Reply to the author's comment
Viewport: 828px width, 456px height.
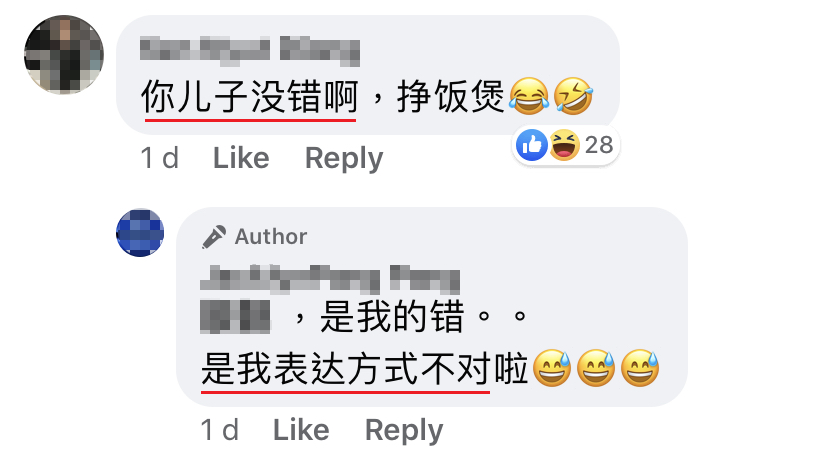(404, 430)
